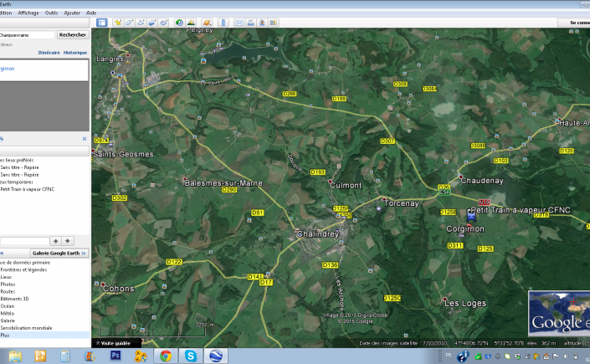Open the Ajouter menu
Screen dimensions: 590x364
point(73,13)
